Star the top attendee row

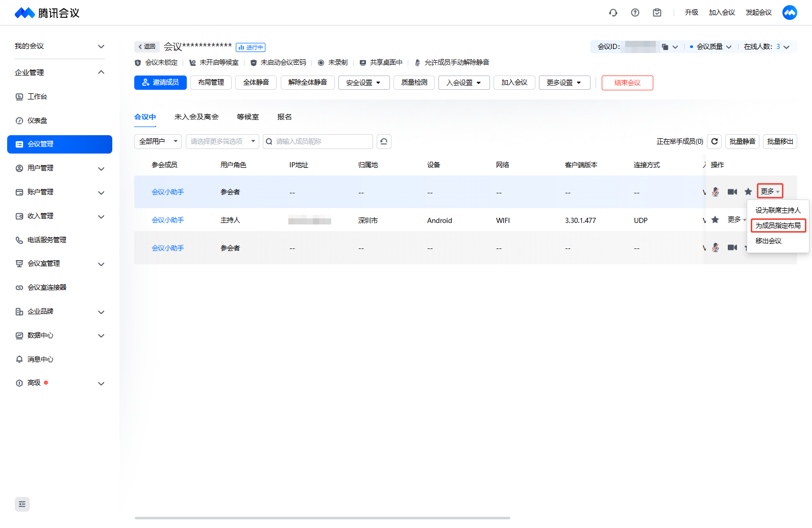pyautogui.click(x=748, y=192)
